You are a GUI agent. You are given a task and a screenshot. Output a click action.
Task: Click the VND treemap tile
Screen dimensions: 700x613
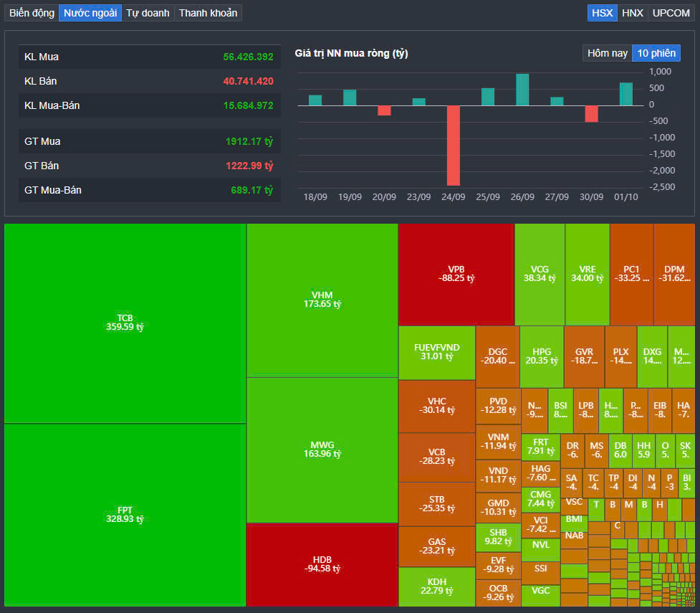[498, 476]
